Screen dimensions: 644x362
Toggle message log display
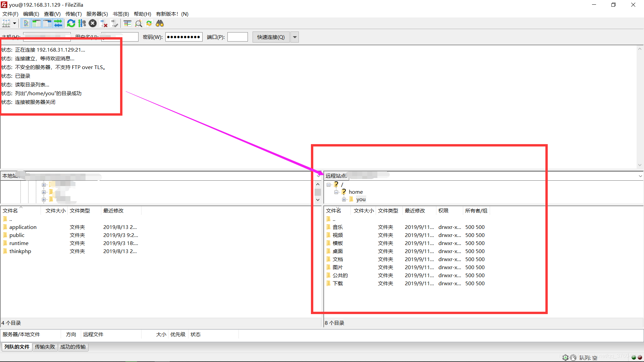click(25, 23)
